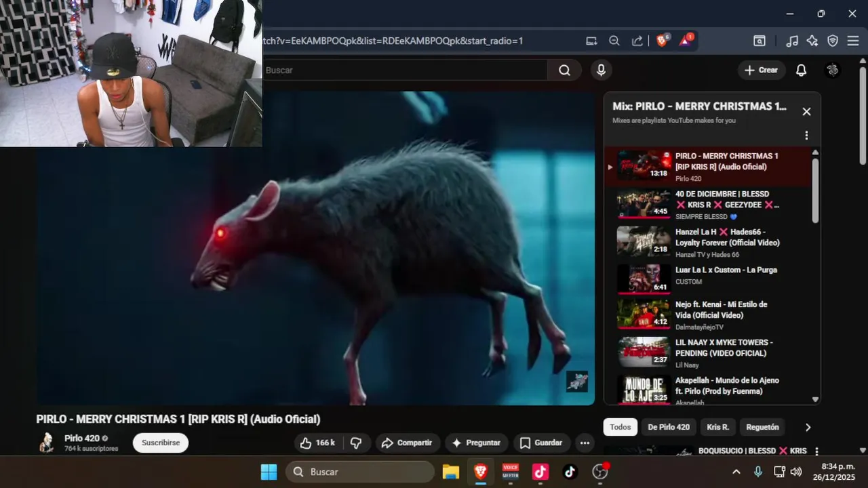Show hidden tray icons chevron
The width and height of the screenshot is (868, 488).
tap(736, 472)
